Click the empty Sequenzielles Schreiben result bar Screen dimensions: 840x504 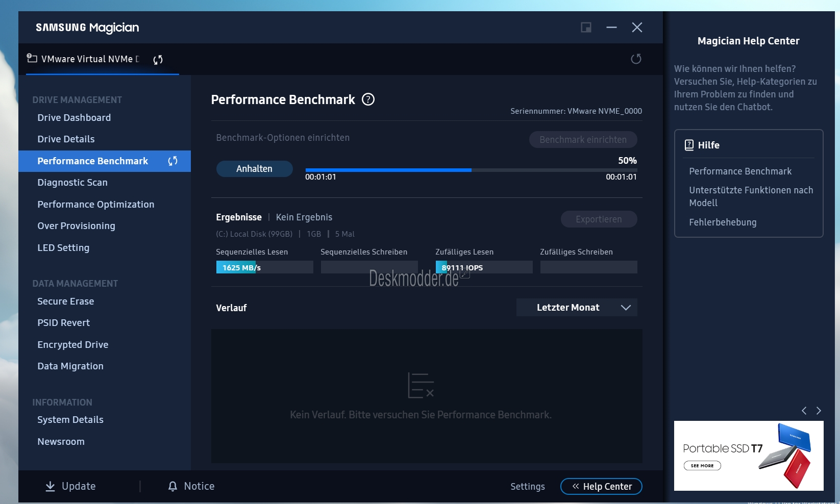[369, 267]
